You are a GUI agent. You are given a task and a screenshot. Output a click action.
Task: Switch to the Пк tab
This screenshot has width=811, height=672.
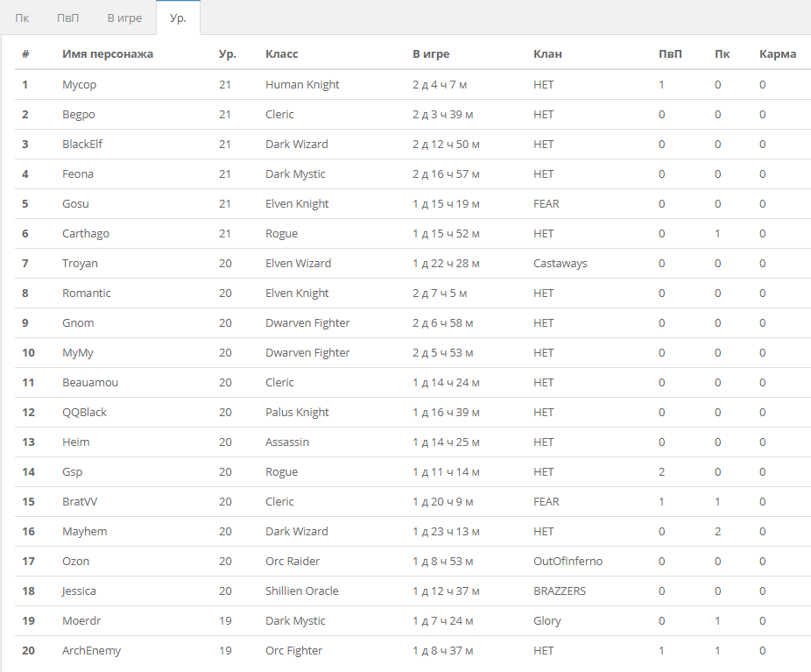pyautogui.click(x=22, y=18)
